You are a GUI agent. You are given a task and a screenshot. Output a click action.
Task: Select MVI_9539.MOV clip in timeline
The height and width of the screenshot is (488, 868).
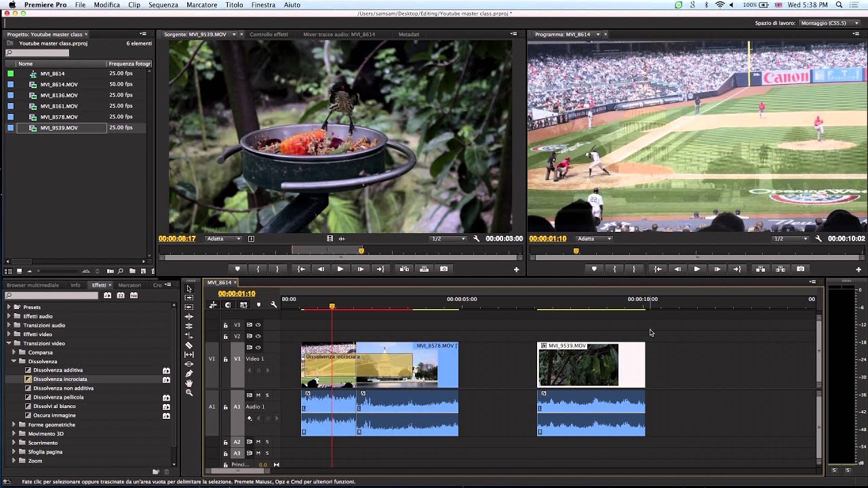click(591, 365)
